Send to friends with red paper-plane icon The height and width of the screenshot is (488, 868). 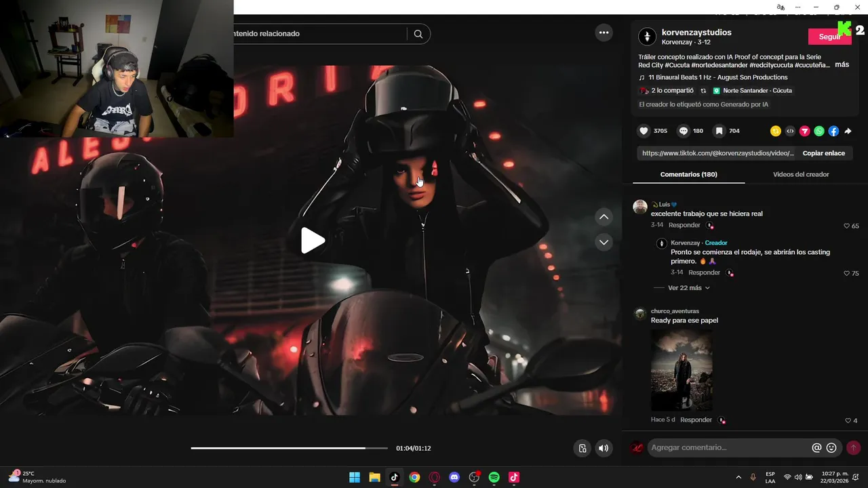click(804, 131)
